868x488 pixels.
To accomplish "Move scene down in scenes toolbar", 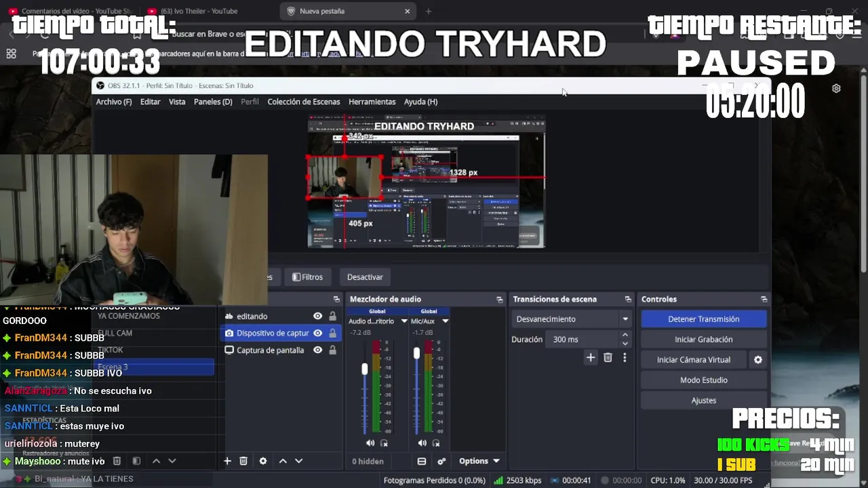I will pos(172,461).
